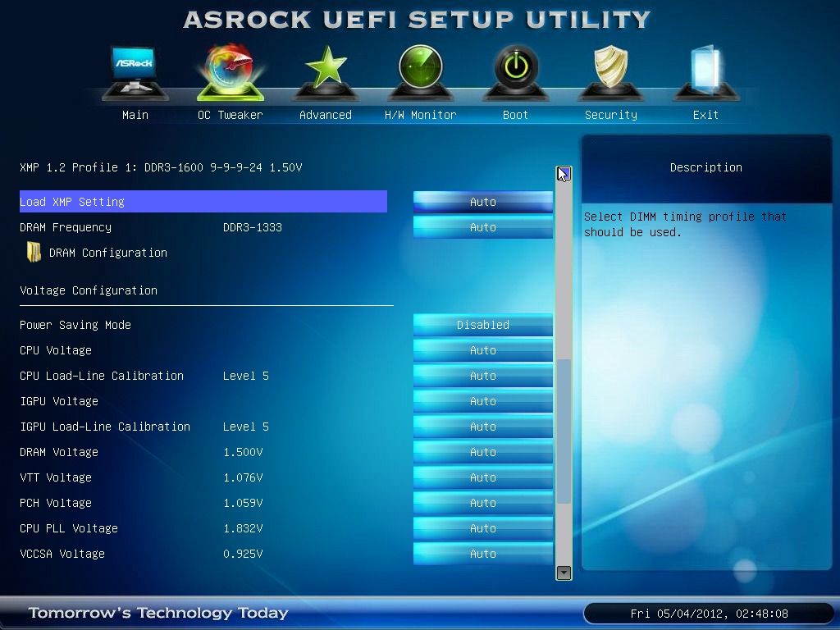Switch to the Security tab label
Image resolution: width=840 pixels, height=630 pixels.
point(610,115)
